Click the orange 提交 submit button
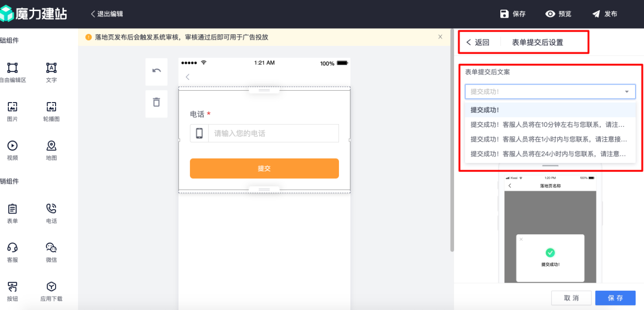644x310 pixels. (x=264, y=168)
